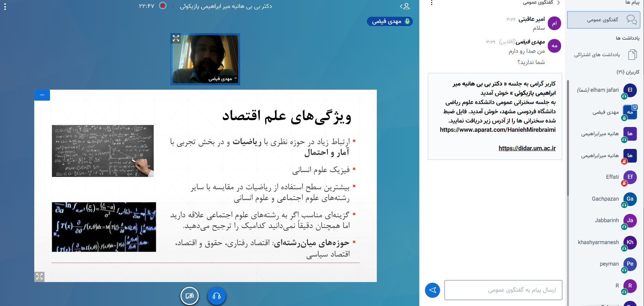Click the Gachpazan user avatar

(630, 199)
